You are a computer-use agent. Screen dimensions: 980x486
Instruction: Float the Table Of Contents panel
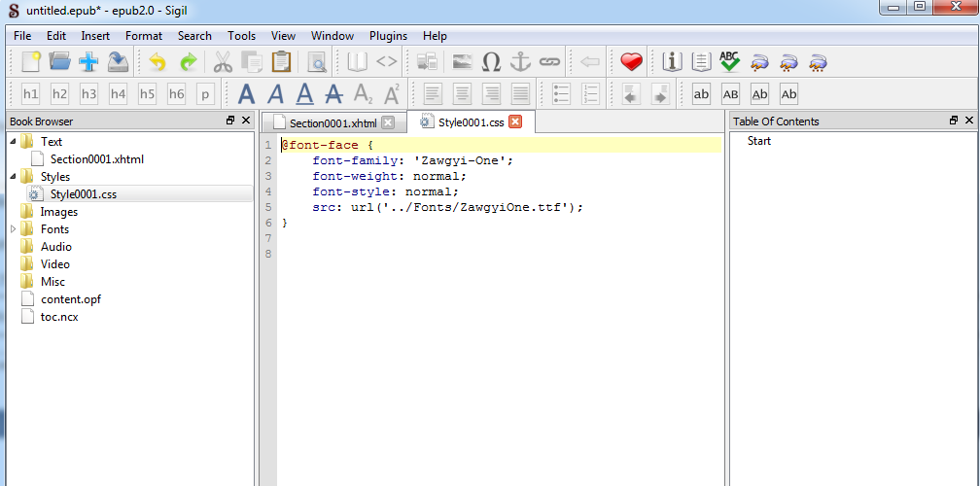point(953,121)
